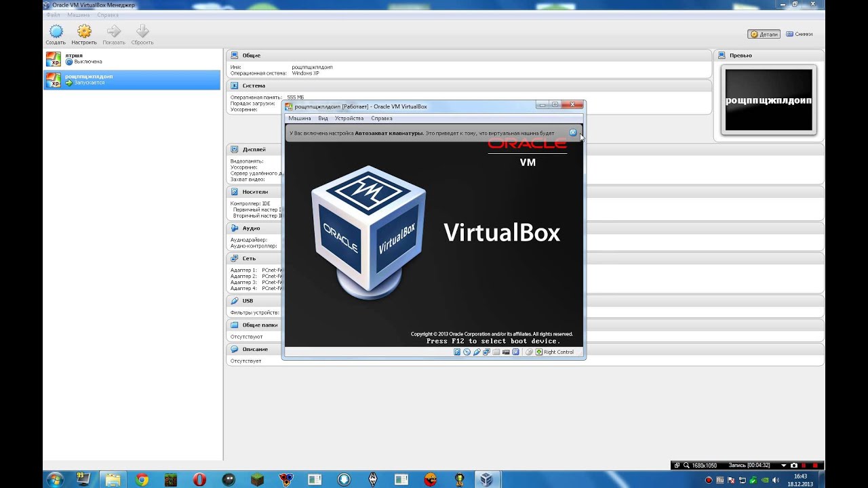This screenshot has height=488, width=868.
Task: Click virtualization V icon in VM status bar
Action: [516, 352]
